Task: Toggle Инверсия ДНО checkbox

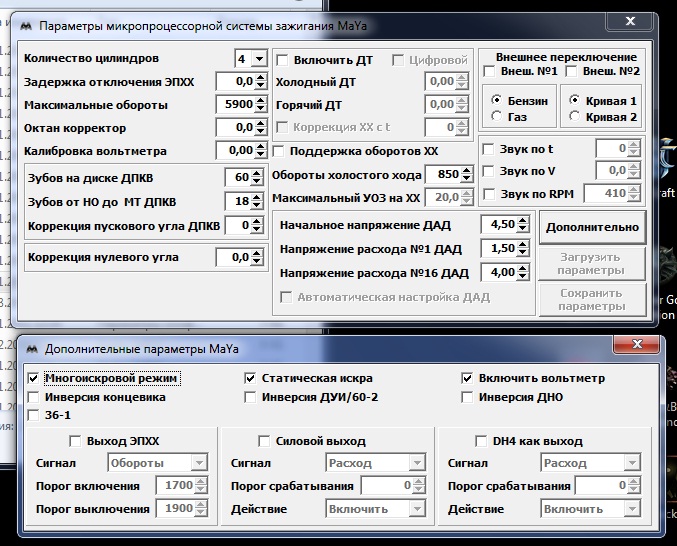Action: coord(467,397)
